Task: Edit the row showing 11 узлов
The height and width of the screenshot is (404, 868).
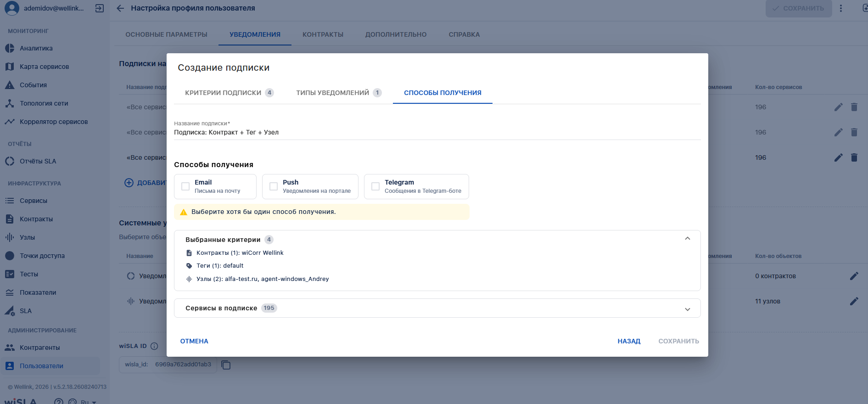Action: click(x=854, y=301)
